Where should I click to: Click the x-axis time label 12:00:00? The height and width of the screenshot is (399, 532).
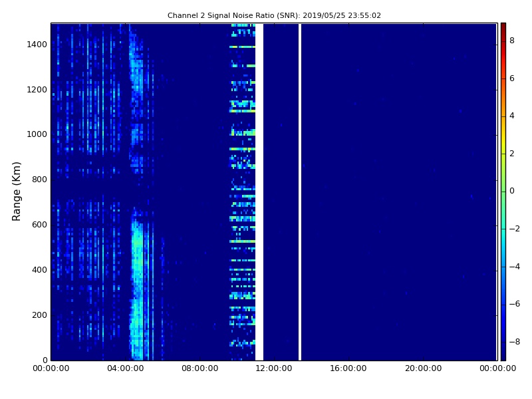click(274, 368)
